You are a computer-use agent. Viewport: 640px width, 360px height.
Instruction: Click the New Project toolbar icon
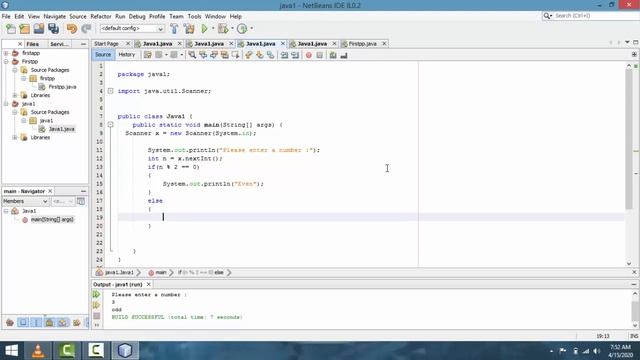25,29
